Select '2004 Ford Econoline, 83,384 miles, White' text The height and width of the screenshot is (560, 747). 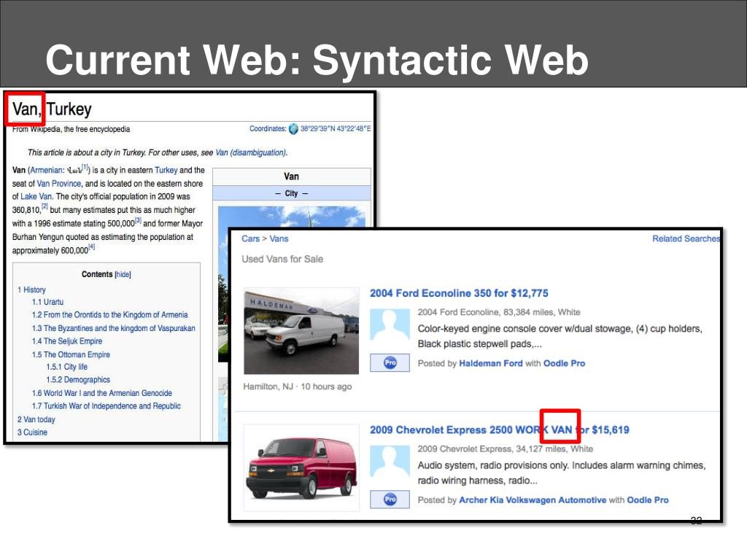point(499,312)
